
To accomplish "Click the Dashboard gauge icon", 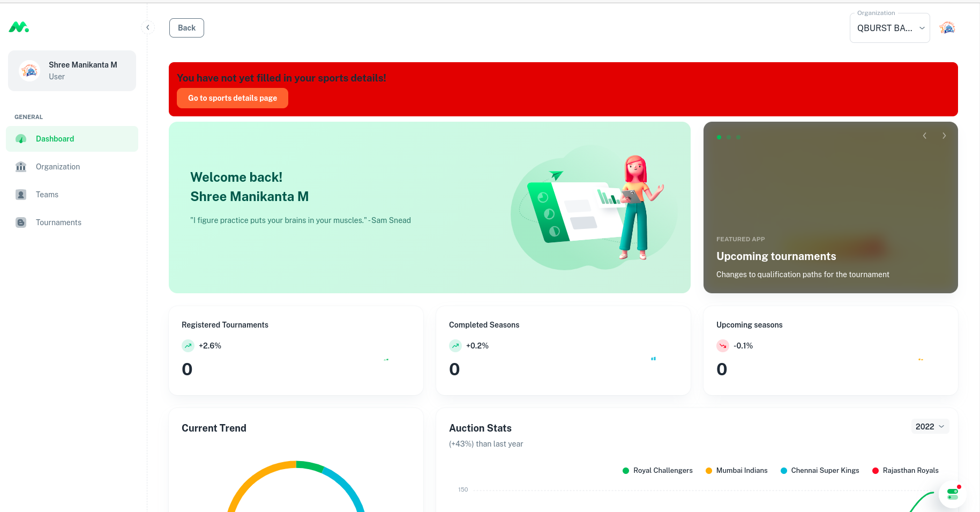I will click(21, 139).
